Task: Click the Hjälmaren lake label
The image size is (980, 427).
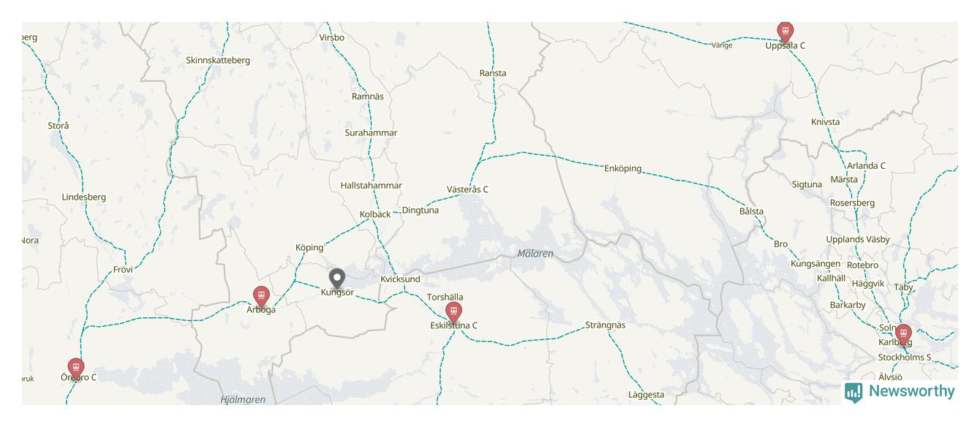Action: coord(243,400)
